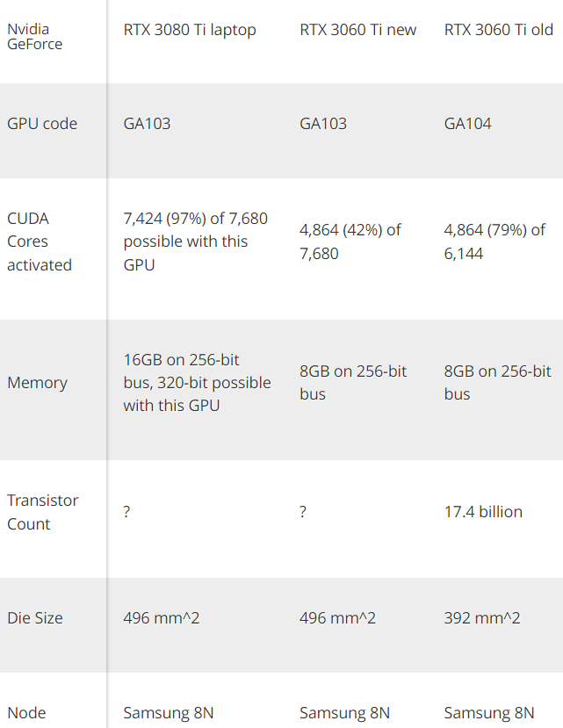
Task: Select the GA104 GPU code cell
Action: 468,124
